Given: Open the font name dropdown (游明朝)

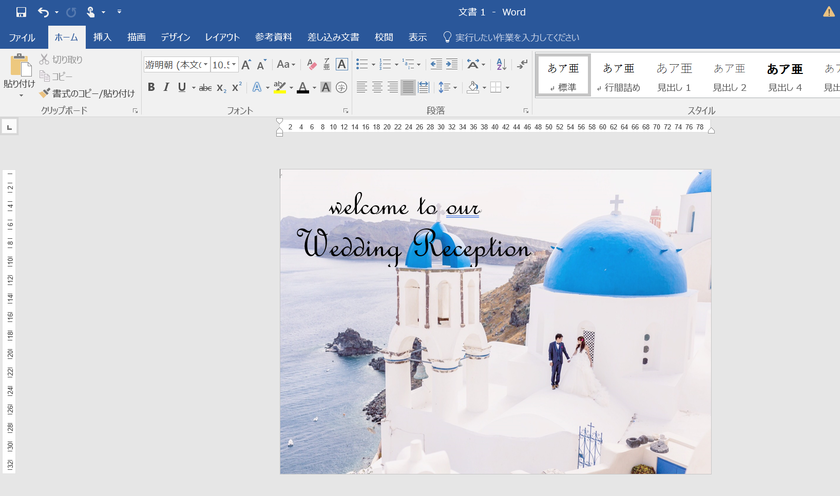Looking at the screenshot, I should [x=204, y=65].
